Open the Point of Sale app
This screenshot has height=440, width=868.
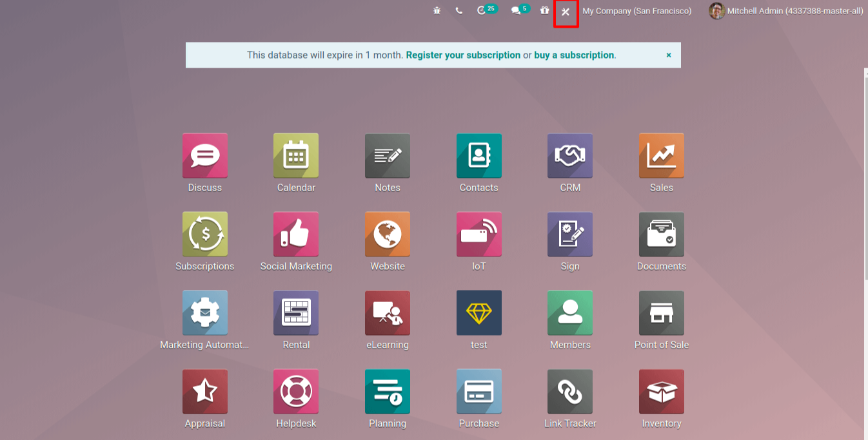click(662, 313)
